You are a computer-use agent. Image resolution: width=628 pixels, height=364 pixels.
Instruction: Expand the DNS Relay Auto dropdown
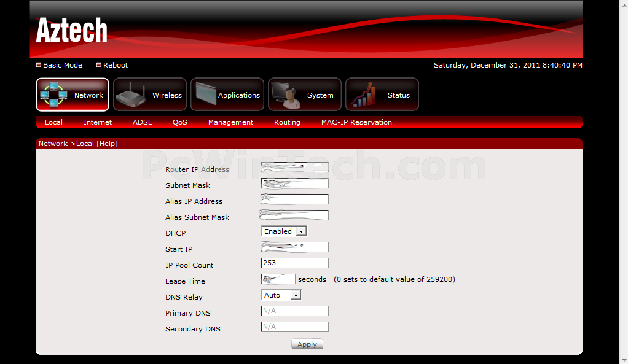[281, 295]
